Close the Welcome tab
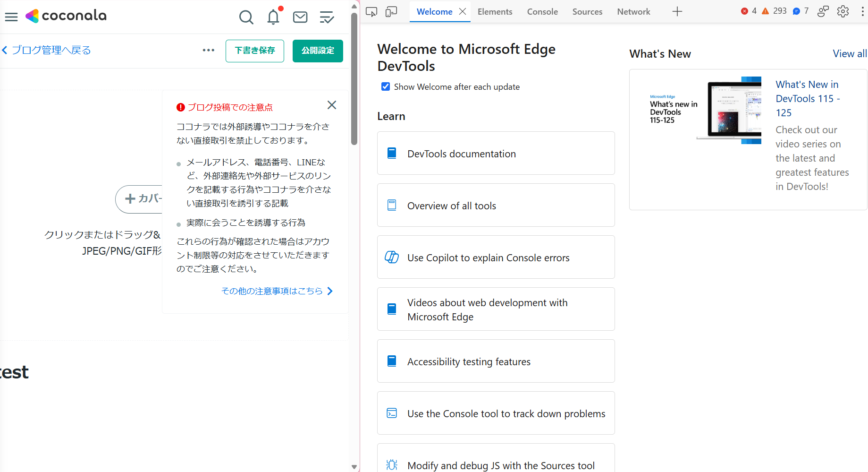Screen dimensions: 868x472 [463, 12]
